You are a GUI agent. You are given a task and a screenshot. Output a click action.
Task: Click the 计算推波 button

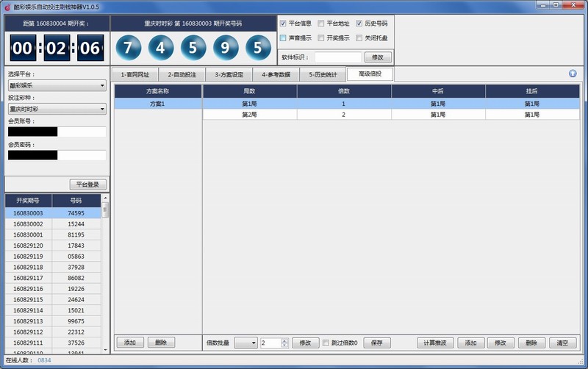coord(436,343)
